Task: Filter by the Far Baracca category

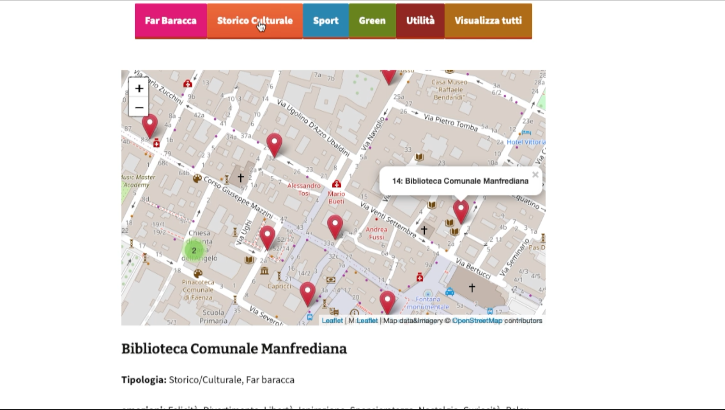Action: (x=170, y=21)
